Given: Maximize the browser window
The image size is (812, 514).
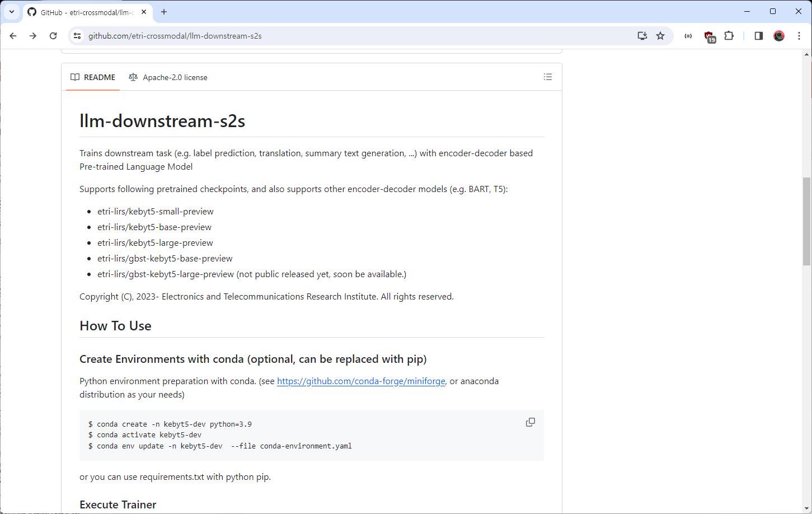Looking at the screenshot, I should pyautogui.click(x=773, y=11).
